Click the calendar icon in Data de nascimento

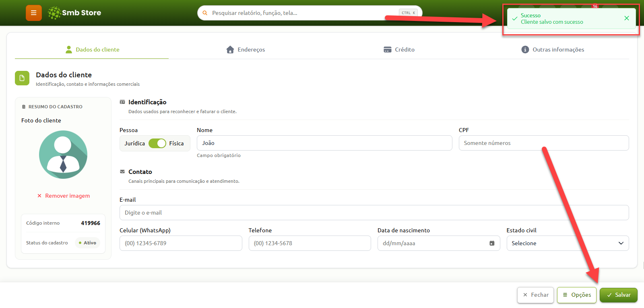[x=492, y=243]
